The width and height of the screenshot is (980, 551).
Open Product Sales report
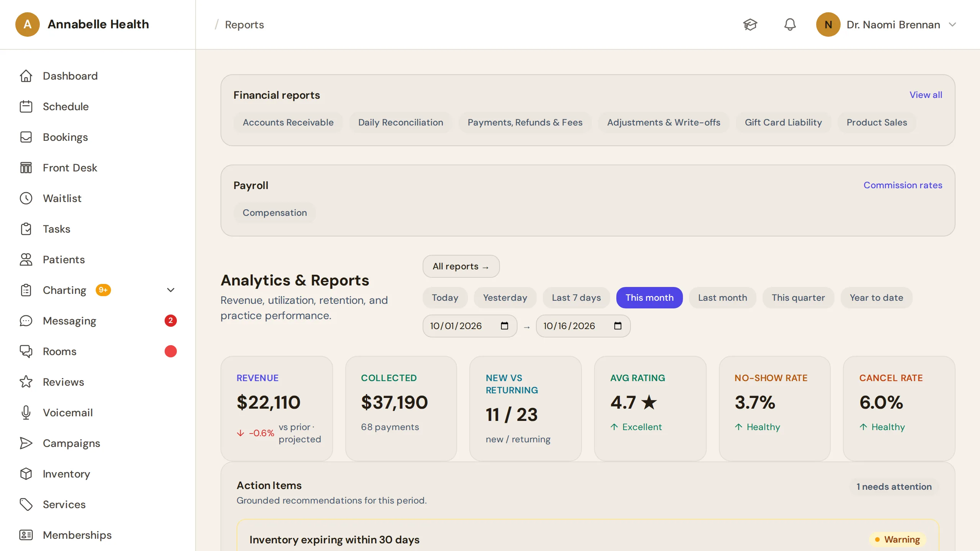tap(877, 122)
